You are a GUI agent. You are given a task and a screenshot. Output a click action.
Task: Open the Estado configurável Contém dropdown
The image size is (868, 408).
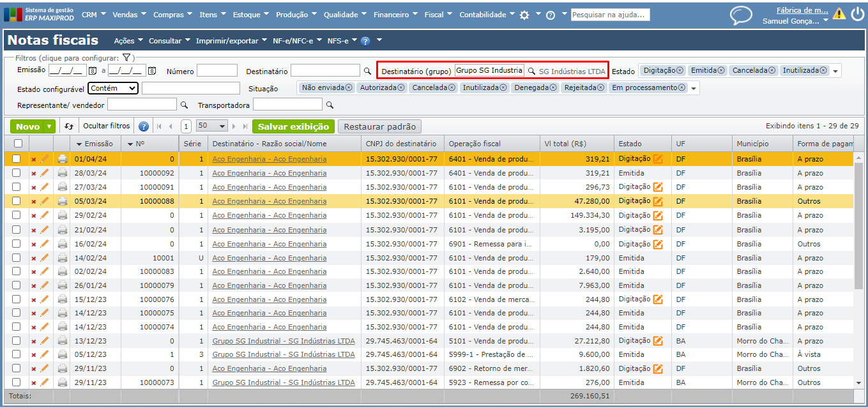(113, 88)
